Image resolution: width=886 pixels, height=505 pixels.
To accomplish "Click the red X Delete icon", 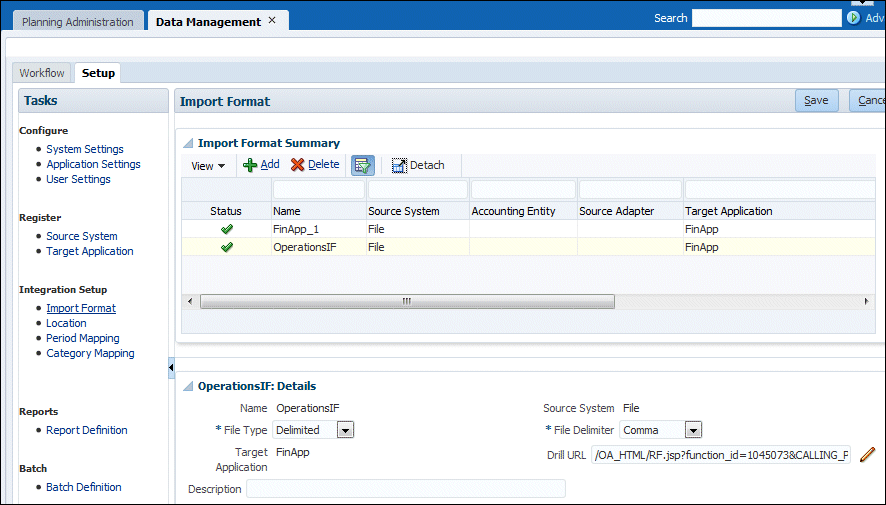I will [x=297, y=165].
